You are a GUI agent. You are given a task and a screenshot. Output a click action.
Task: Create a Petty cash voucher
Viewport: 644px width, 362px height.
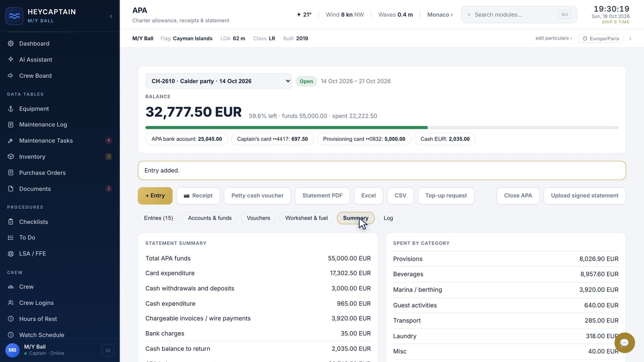[258, 196]
